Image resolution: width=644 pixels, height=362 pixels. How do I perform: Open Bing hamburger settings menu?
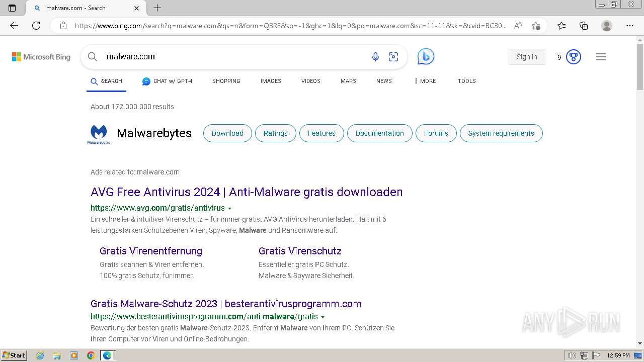click(601, 57)
